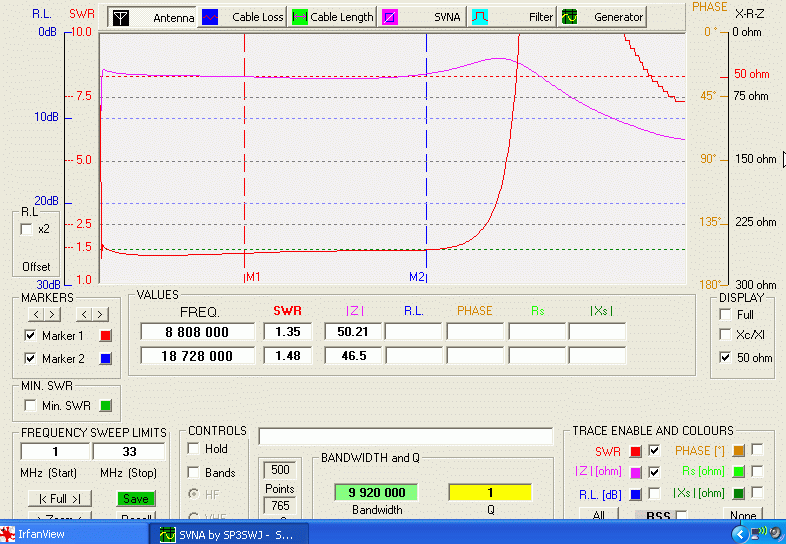The height and width of the screenshot is (544, 786).
Task: Change the SWR trace red colour swatch
Action: [635, 451]
